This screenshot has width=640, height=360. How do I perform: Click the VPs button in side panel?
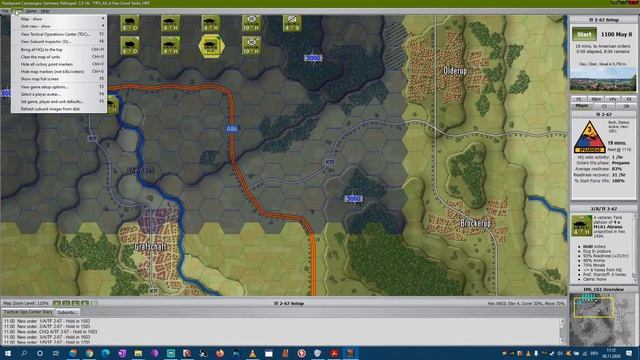(x=613, y=99)
